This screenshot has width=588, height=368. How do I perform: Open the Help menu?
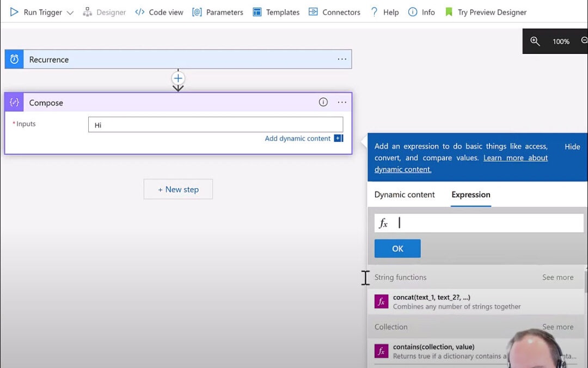pyautogui.click(x=384, y=12)
